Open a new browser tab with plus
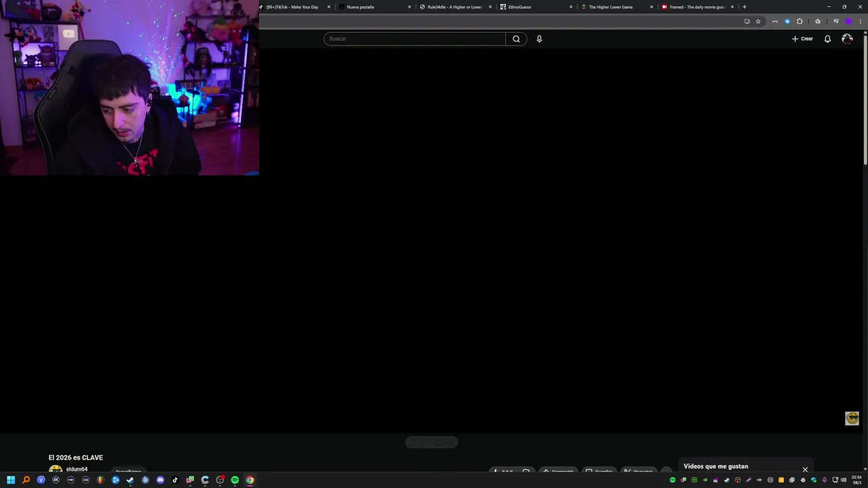868x488 pixels. tap(745, 7)
